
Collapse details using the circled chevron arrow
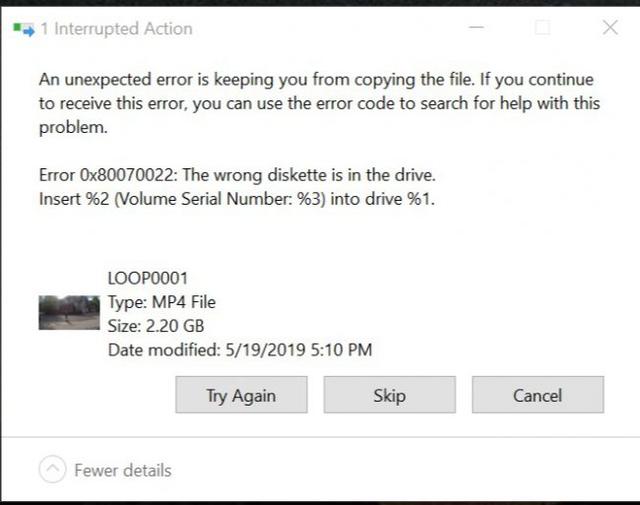tap(54, 469)
